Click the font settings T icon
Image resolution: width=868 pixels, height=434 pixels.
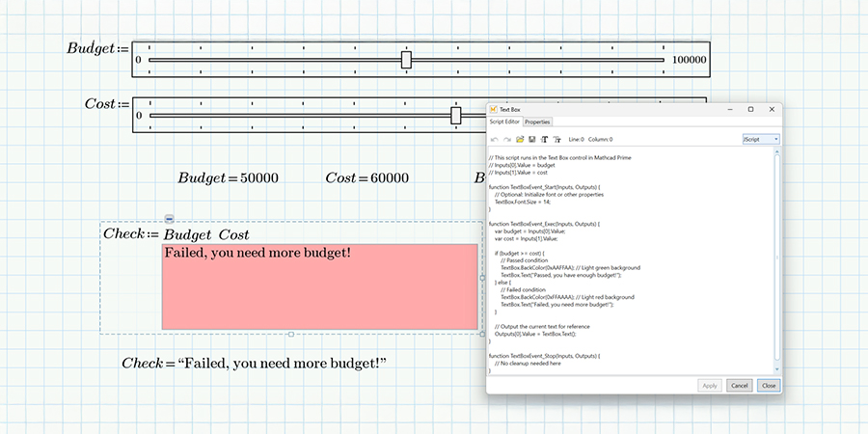point(544,140)
